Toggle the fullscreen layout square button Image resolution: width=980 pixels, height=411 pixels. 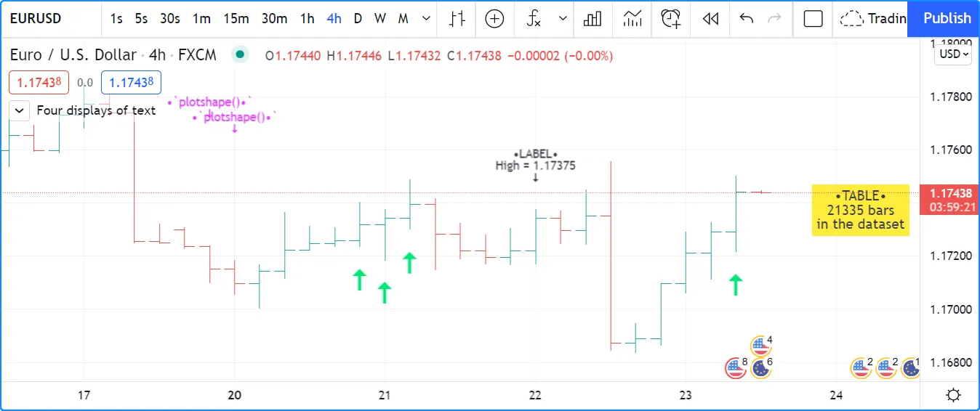pos(813,19)
